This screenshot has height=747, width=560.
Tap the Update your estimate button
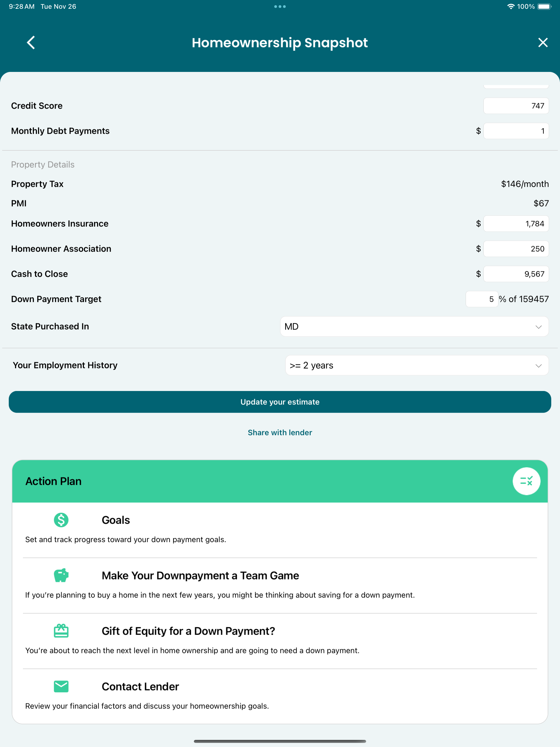(280, 402)
